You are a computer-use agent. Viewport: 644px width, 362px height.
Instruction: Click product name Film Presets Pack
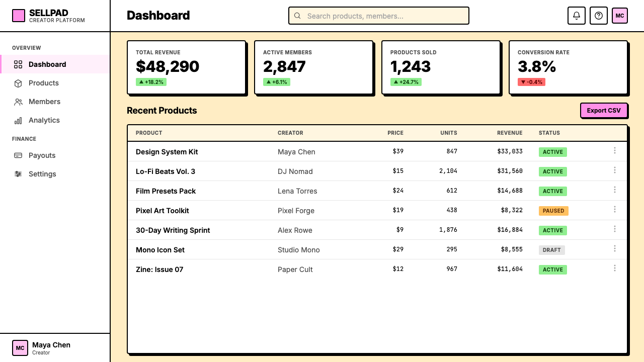[166, 191]
